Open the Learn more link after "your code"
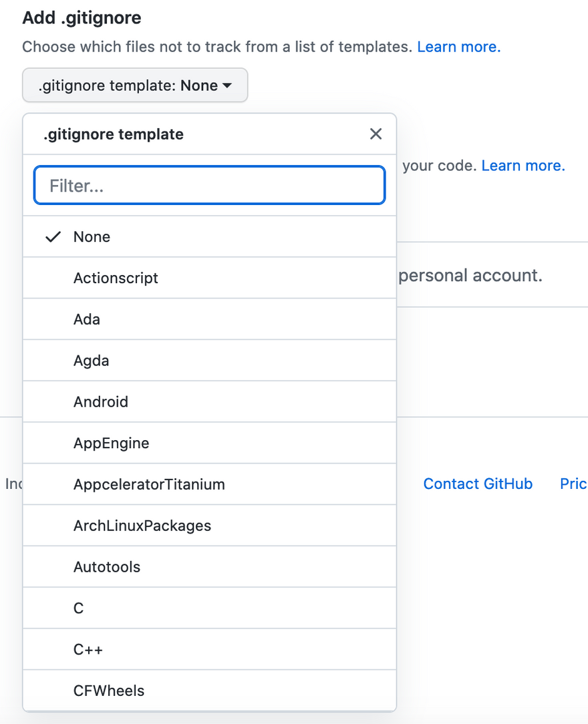The height and width of the screenshot is (724, 588). 523,166
